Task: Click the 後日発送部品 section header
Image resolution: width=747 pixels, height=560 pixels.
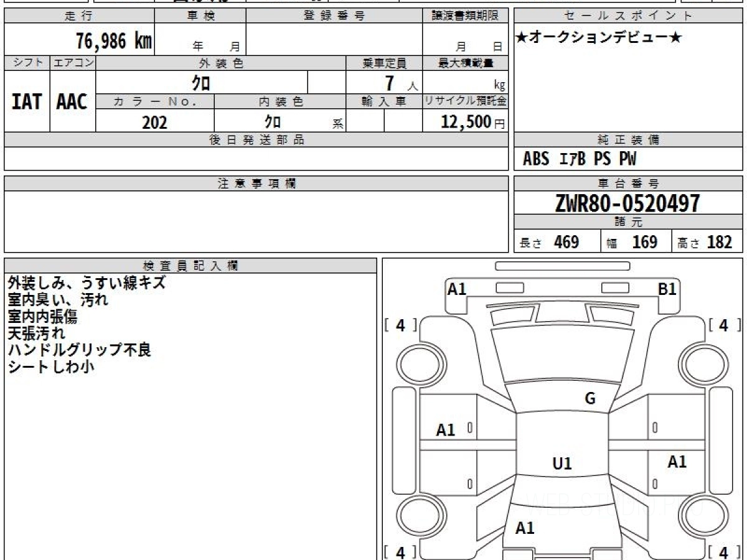Action: tap(256, 140)
